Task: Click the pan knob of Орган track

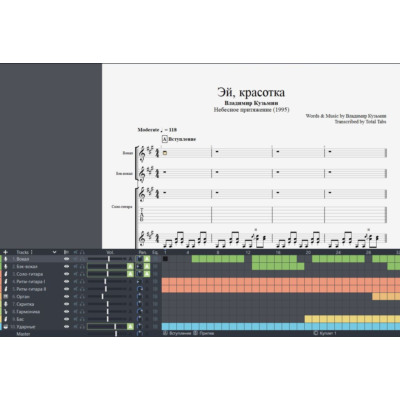Action: [140, 297]
